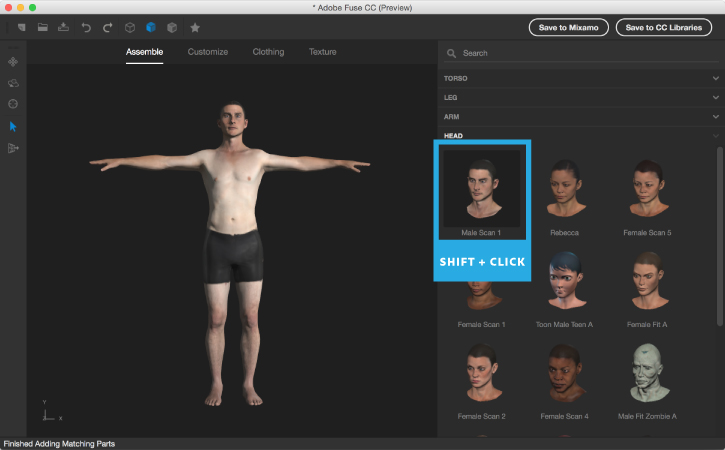Choose the blue arrow select tool
Screen dimensions: 725x450
(13, 126)
